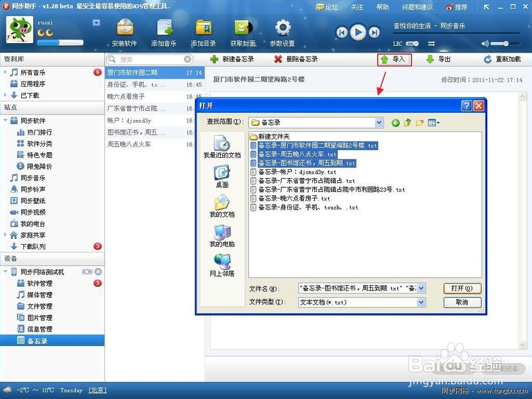Collapse the 同步网络测试机 device node

pos(5,272)
